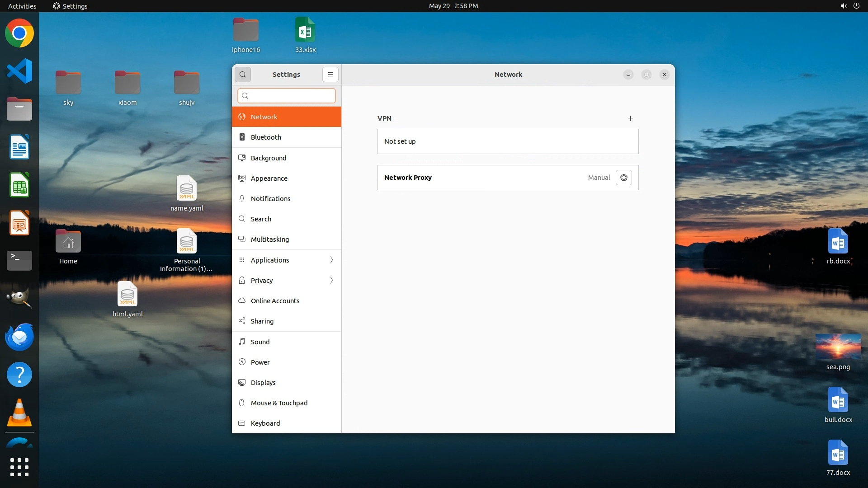This screenshot has height=488, width=868.
Task: Open the system volume indicator
Action: pos(843,6)
